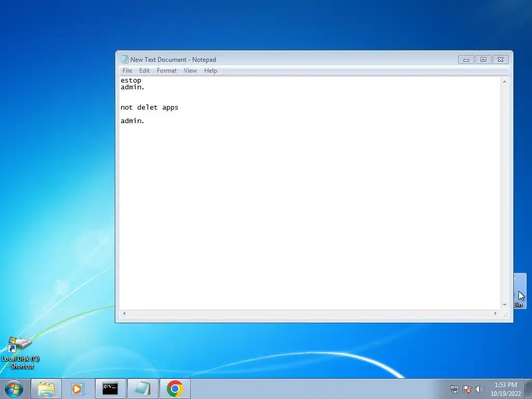Image resolution: width=532 pixels, height=399 pixels.
Task: Place the cursor in the "estop" line
Action: (131, 81)
